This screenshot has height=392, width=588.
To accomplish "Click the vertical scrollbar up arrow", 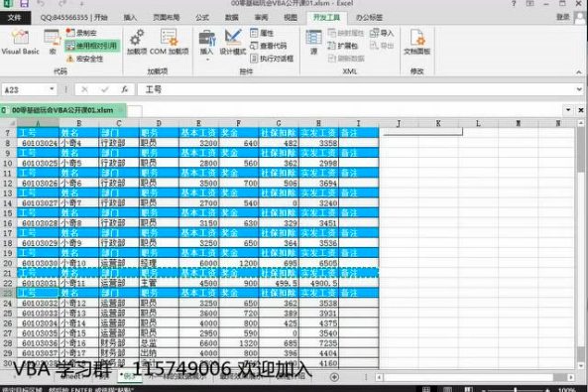I will click(x=581, y=123).
